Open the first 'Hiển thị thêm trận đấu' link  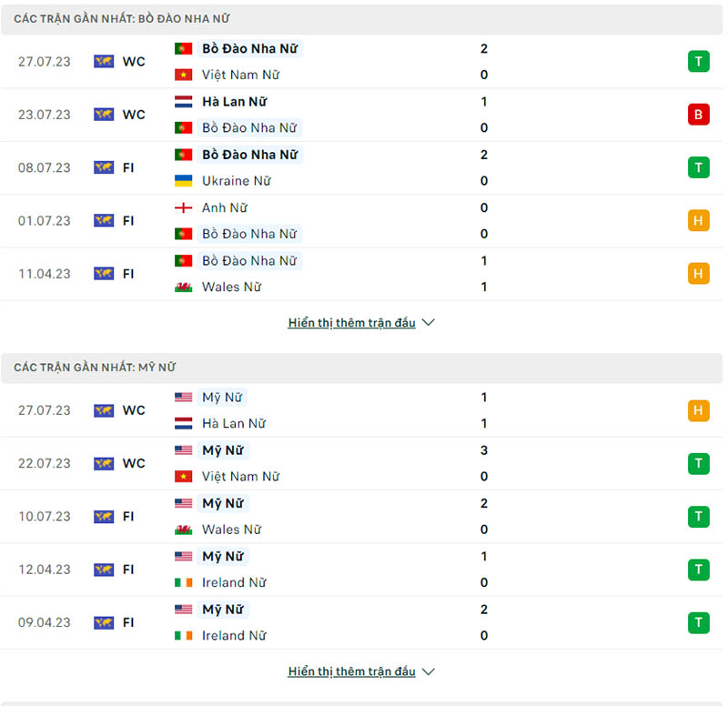point(351,323)
